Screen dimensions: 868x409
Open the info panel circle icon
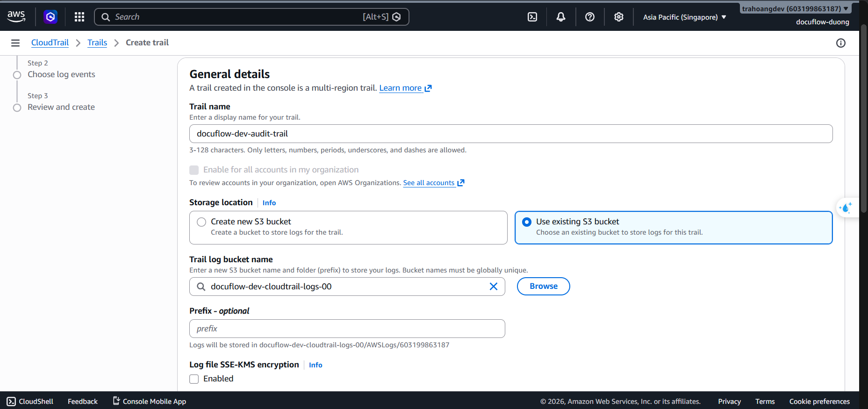click(x=841, y=43)
